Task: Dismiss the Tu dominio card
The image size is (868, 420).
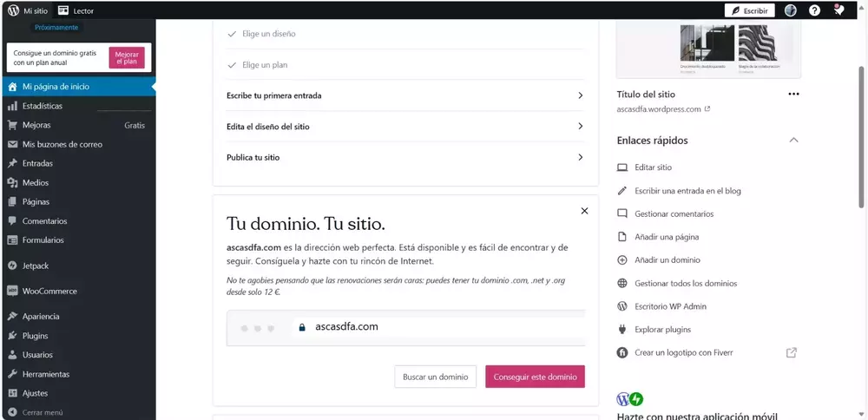Action: [x=584, y=211]
